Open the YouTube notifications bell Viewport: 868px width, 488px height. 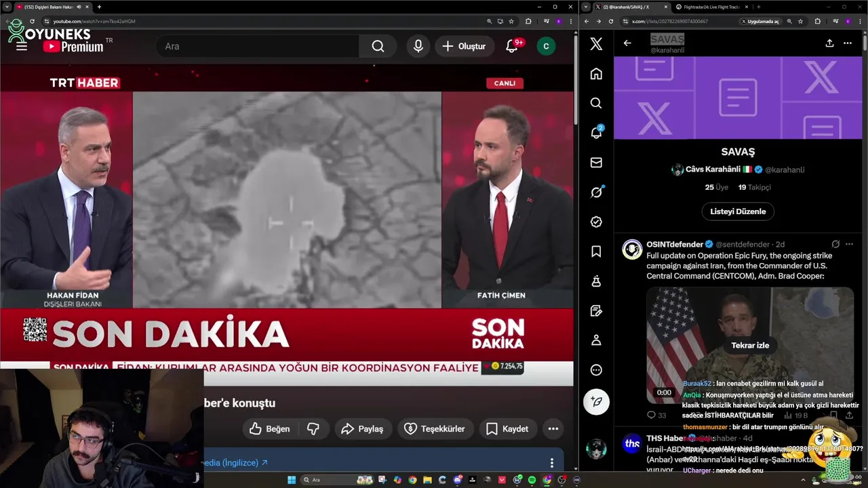[512, 46]
